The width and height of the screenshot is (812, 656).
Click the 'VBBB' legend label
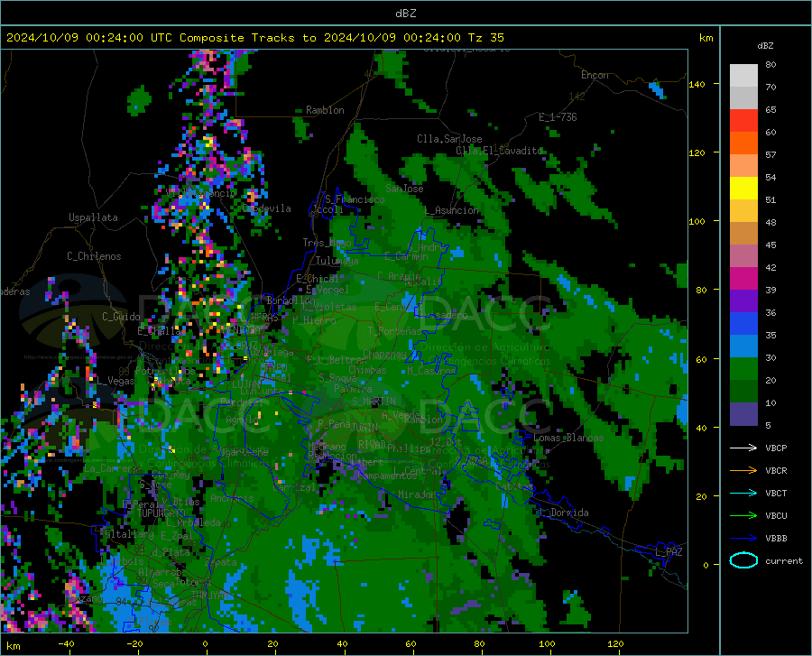pyautogui.click(x=776, y=538)
